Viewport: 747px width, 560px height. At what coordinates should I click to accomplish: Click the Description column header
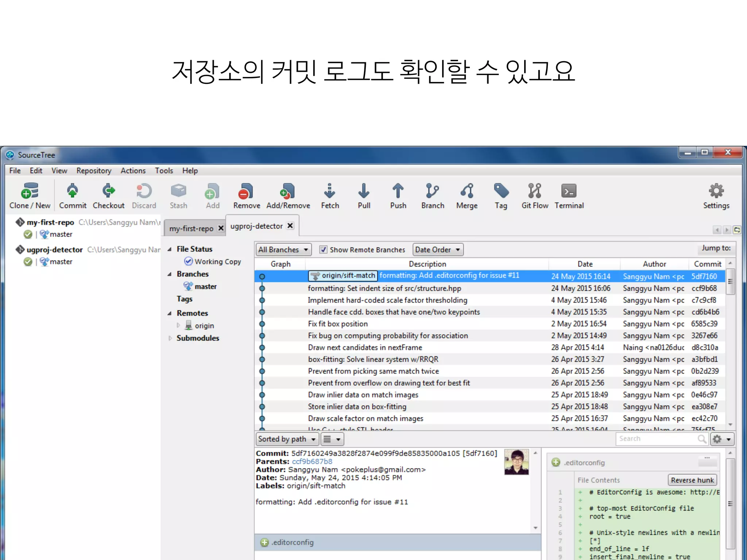click(x=427, y=264)
